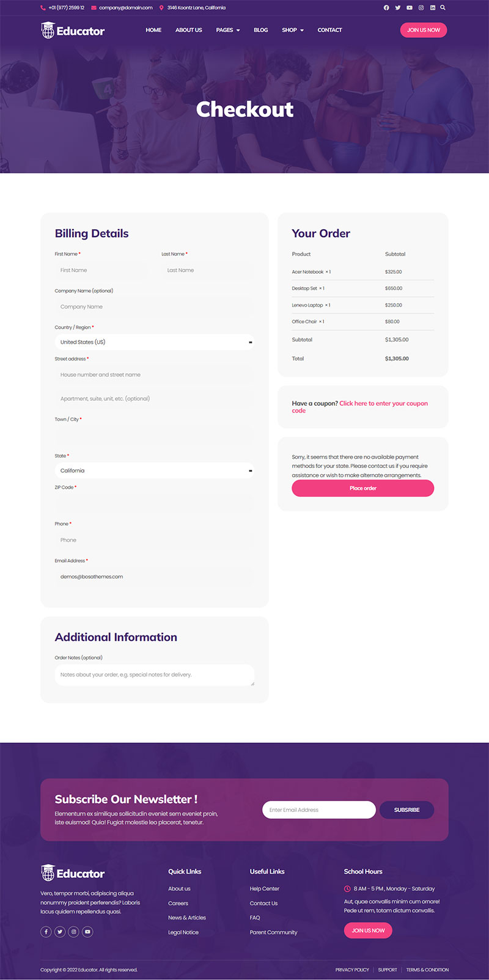Screen dimensions: 489x980
Task: Open the State dropdown showing California
Action: tap(154, 470)
